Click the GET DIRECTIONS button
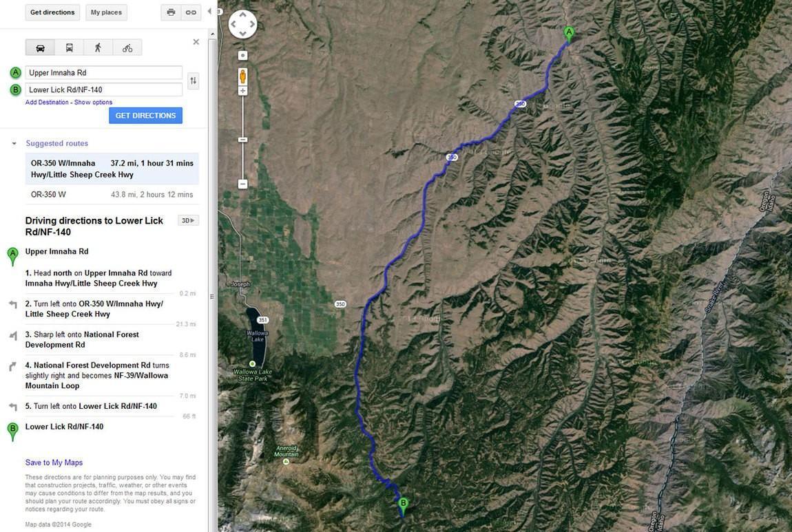The image size is (792, 532). tap(145, 116)
